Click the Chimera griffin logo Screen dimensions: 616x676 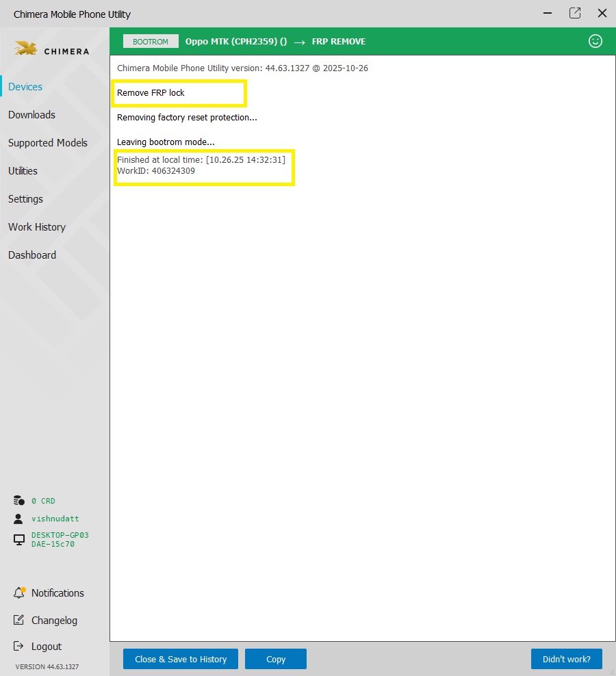point(26,49)
